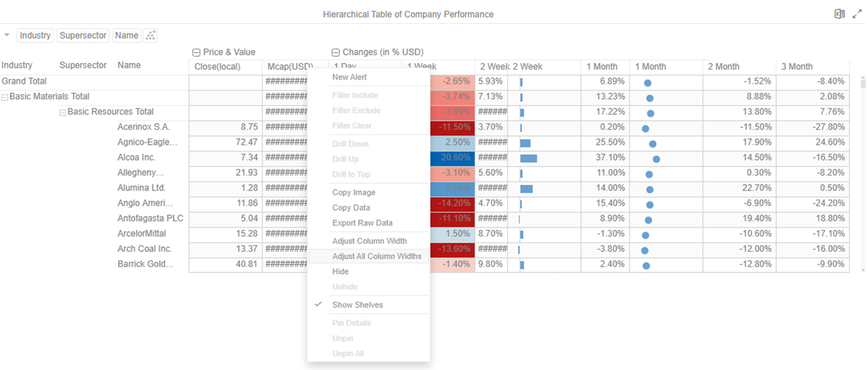Viewport: 868px width, 370px height.
Task: Select New Alert in context menu
Action: (x=349, y=77)
